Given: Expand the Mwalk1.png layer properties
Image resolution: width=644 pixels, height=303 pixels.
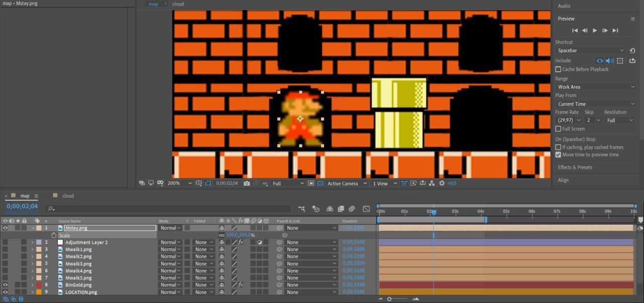Looking at the screenshot, I should click(x=33, y=249).
